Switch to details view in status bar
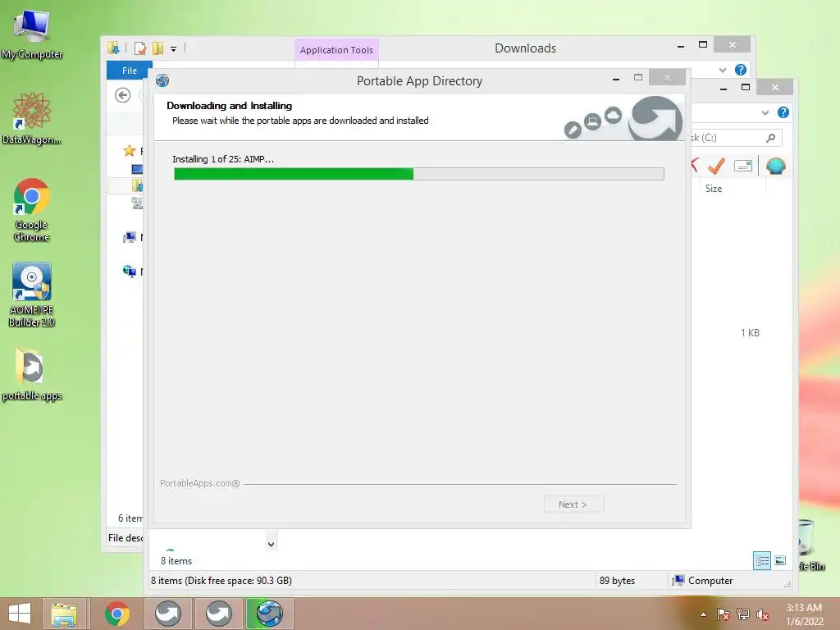 coord(761,561)
